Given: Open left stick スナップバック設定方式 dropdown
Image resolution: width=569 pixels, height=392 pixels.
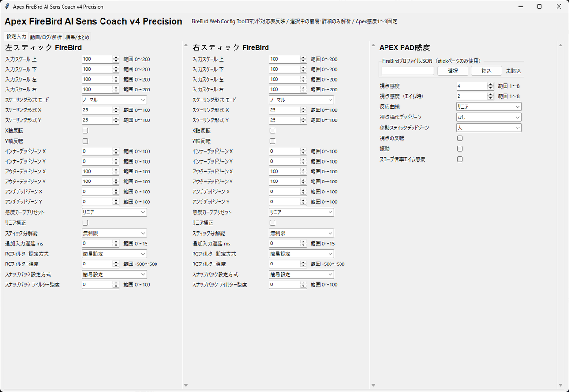Looking at the screenshot, I should pos(114,274).
